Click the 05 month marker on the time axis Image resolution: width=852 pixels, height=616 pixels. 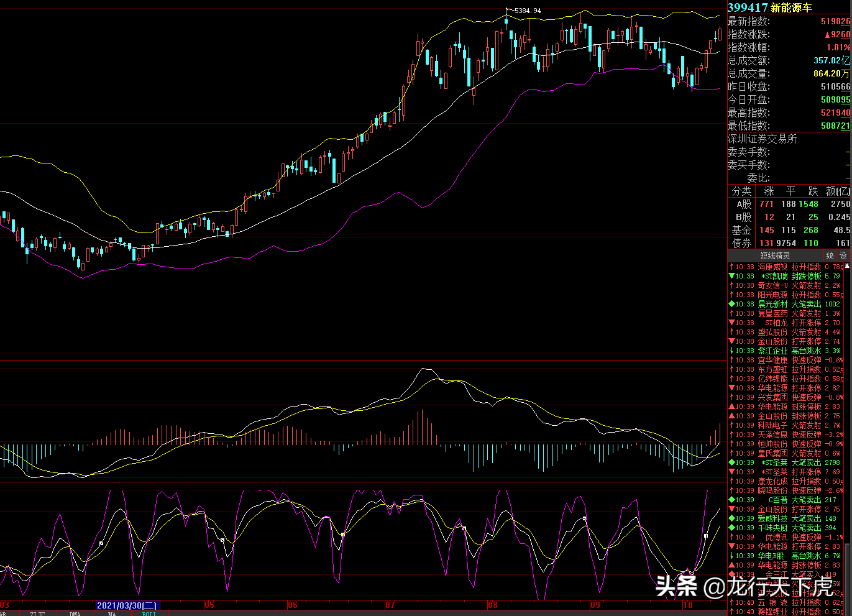[209, 605]
